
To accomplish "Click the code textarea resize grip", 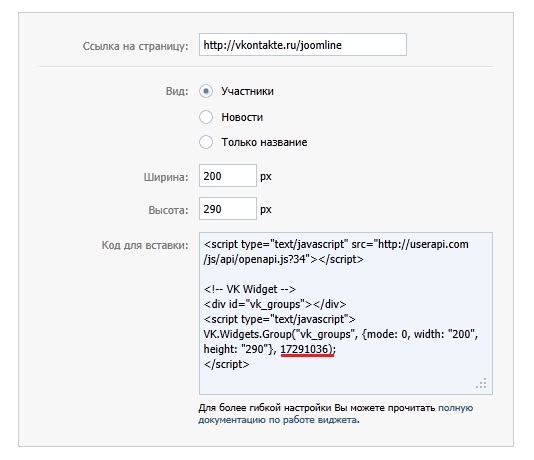I will coord(482,383).
